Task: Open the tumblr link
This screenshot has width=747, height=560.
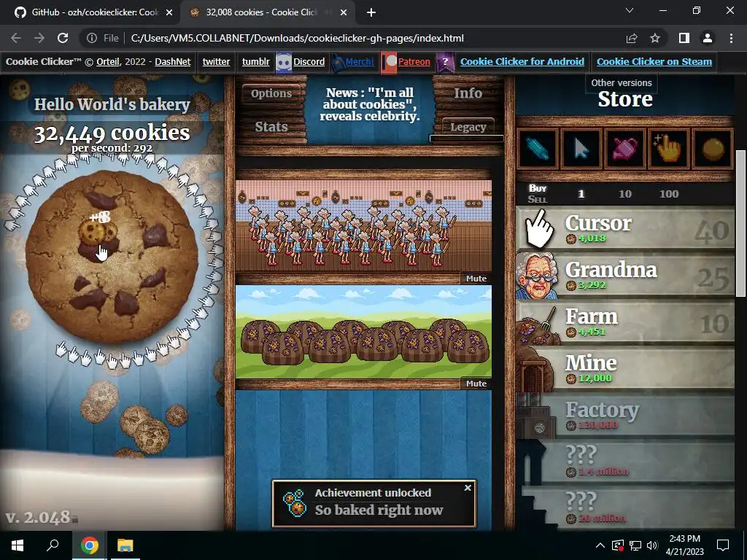Action: [256, 62]
